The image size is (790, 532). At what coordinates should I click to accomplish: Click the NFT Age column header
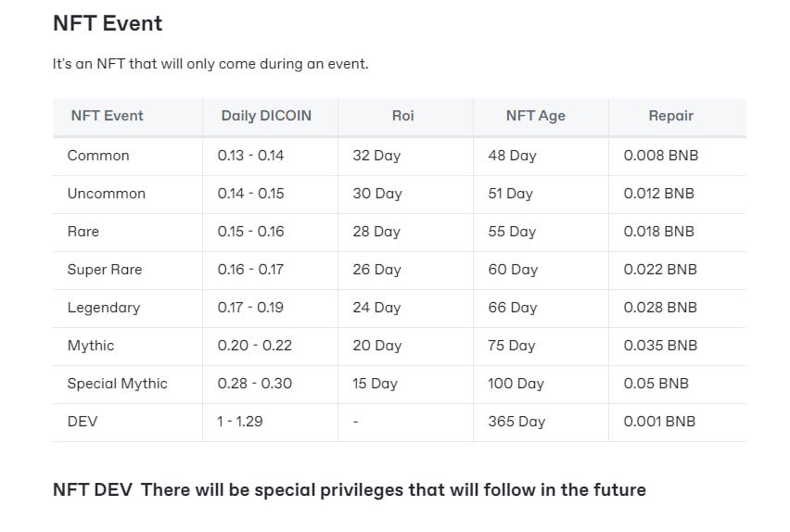tap(535, 116)
